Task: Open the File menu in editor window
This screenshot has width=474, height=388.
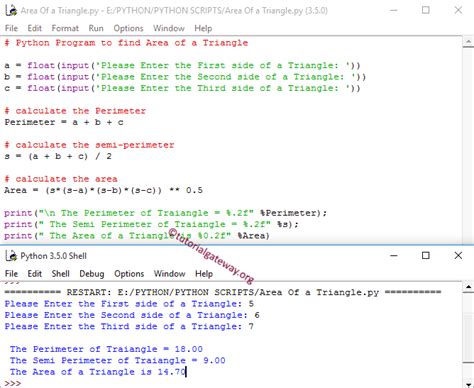Action: tap(11, 28)
